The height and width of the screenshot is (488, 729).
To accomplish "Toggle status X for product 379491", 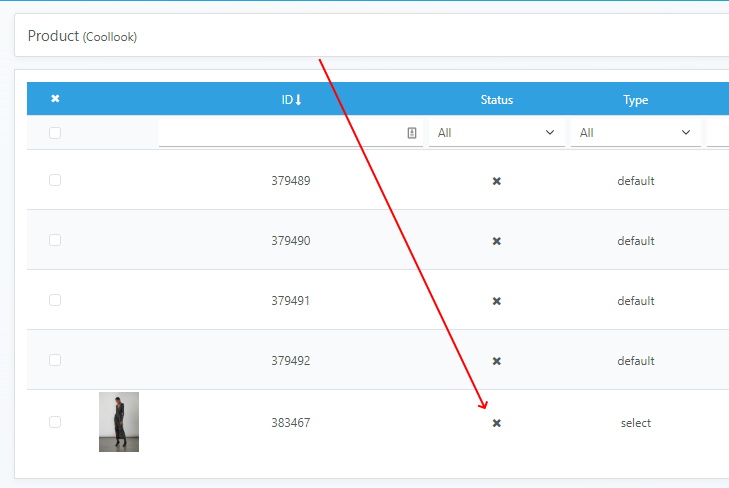I will pos(497,301).
